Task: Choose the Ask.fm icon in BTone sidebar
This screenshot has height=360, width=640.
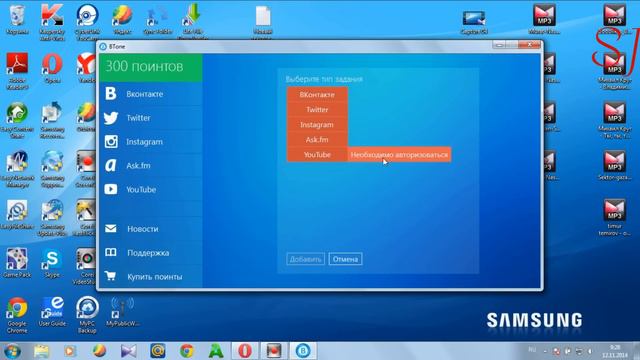Action: (111, 165)
